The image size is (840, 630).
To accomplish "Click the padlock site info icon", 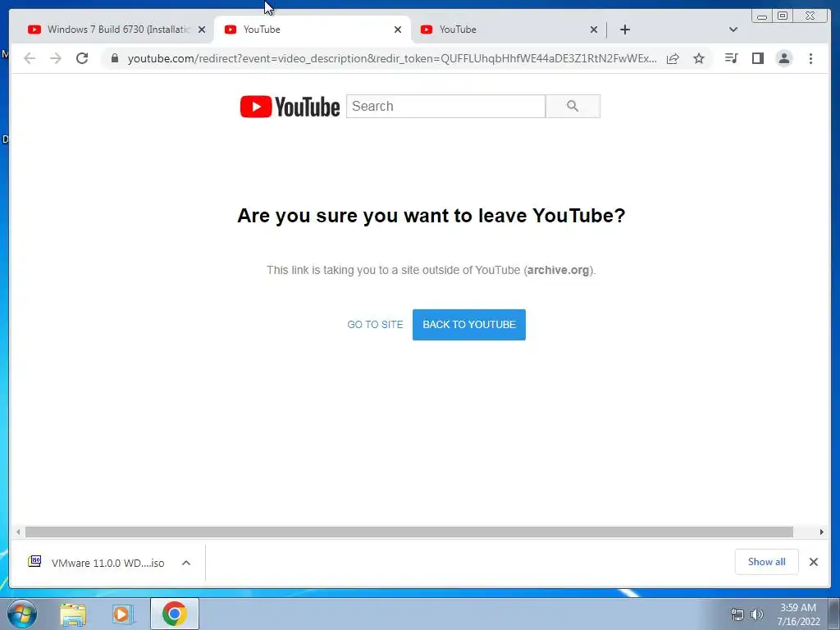I will 115,58.
